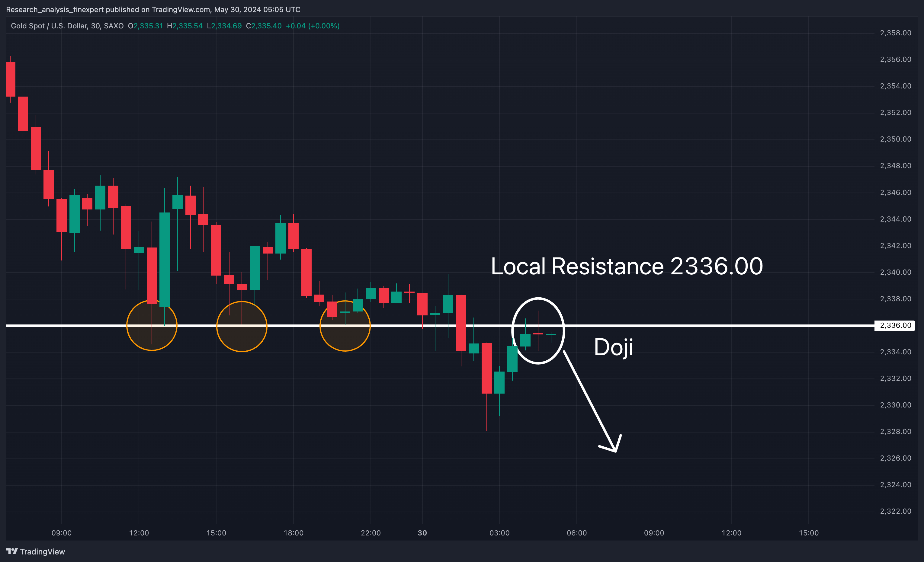Click the 2,336.00 price label tag

tap(895, 325)
